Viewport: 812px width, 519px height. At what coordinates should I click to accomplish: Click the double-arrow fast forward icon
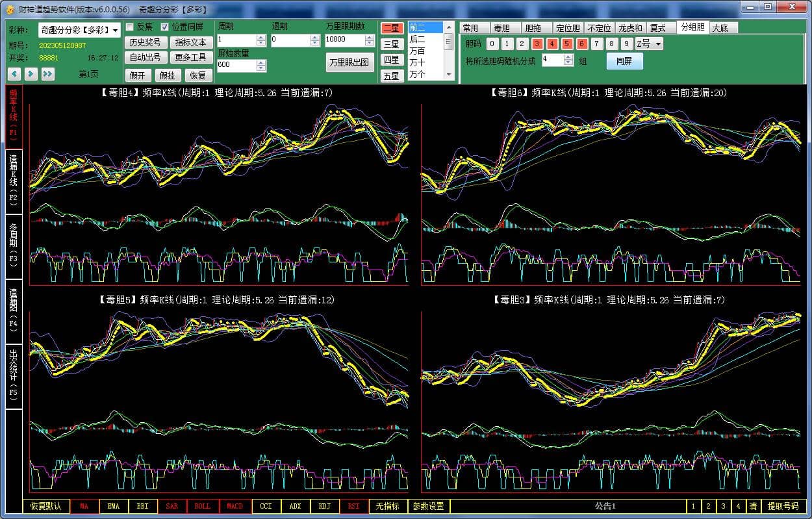(47, 74)
